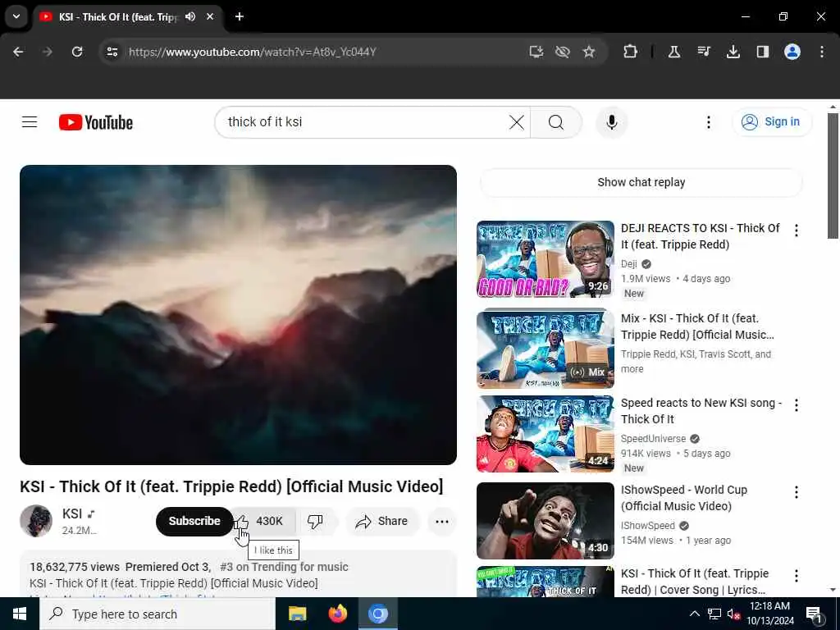Open IShowSpeed World Cup video title
The width and height of the screenshot is (840, 630).
coord(684,498)
